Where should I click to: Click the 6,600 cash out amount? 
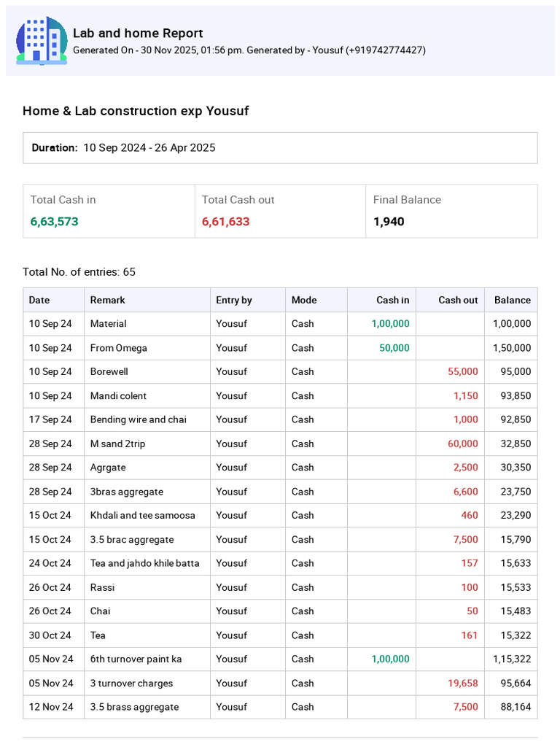tap(466, 492)
